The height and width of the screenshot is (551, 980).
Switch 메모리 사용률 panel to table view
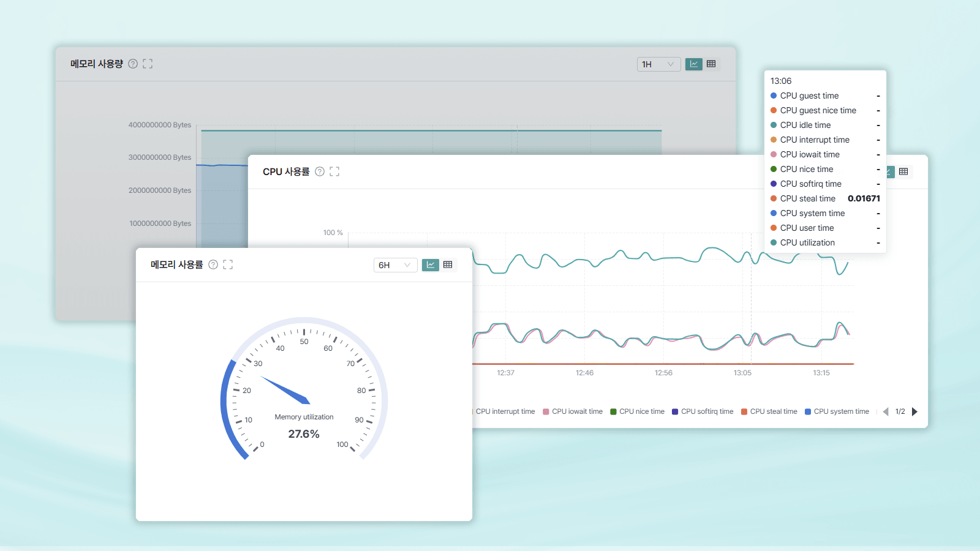pos(448,264)
